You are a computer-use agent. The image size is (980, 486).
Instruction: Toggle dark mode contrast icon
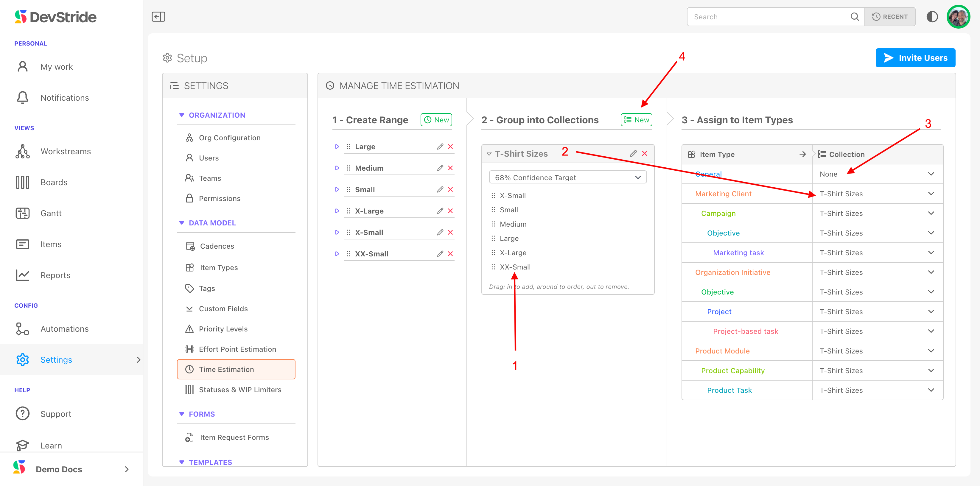932,17
